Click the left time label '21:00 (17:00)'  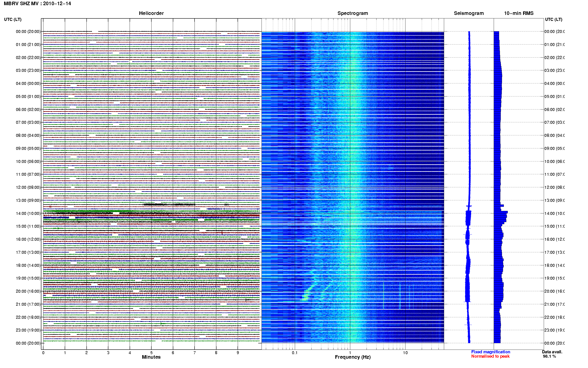[x=28, y=304]
